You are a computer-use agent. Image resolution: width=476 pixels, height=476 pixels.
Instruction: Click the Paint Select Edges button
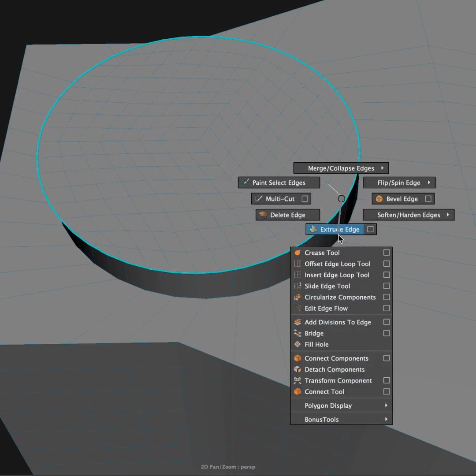click(279, 183)
